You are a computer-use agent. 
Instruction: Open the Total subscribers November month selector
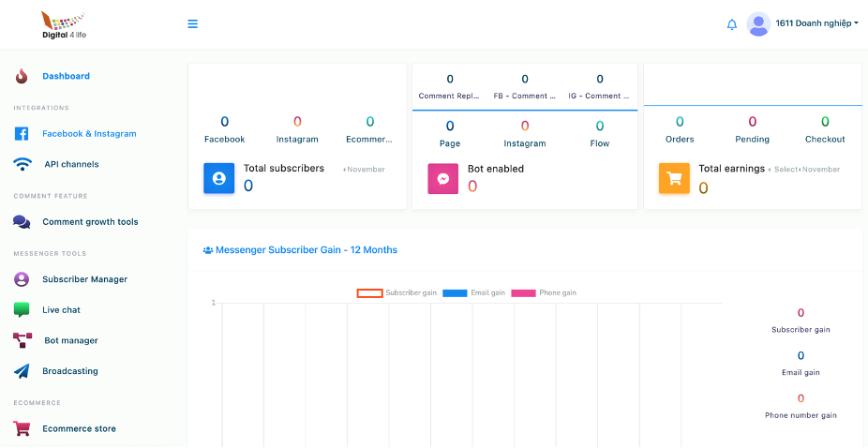(364, 170)
